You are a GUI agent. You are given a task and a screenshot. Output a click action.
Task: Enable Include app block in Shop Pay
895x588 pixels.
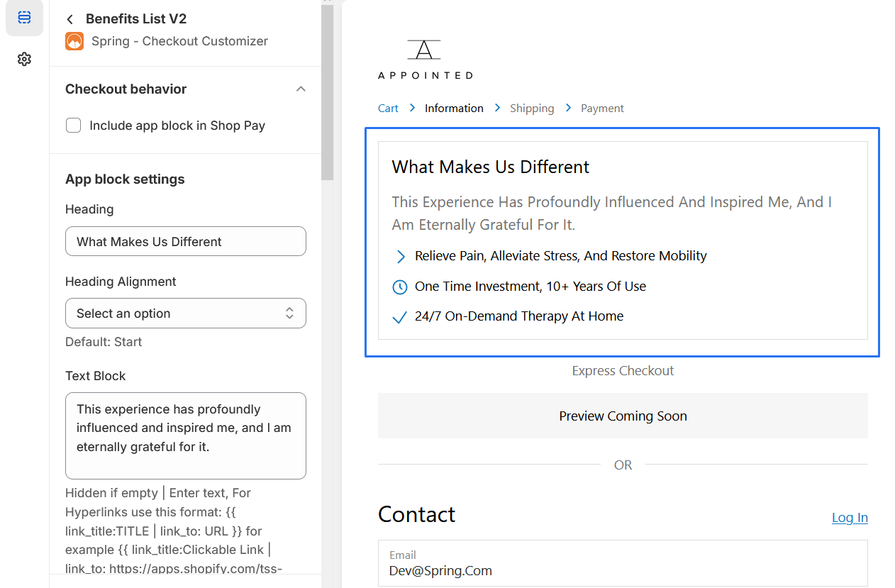click(73, 126)
